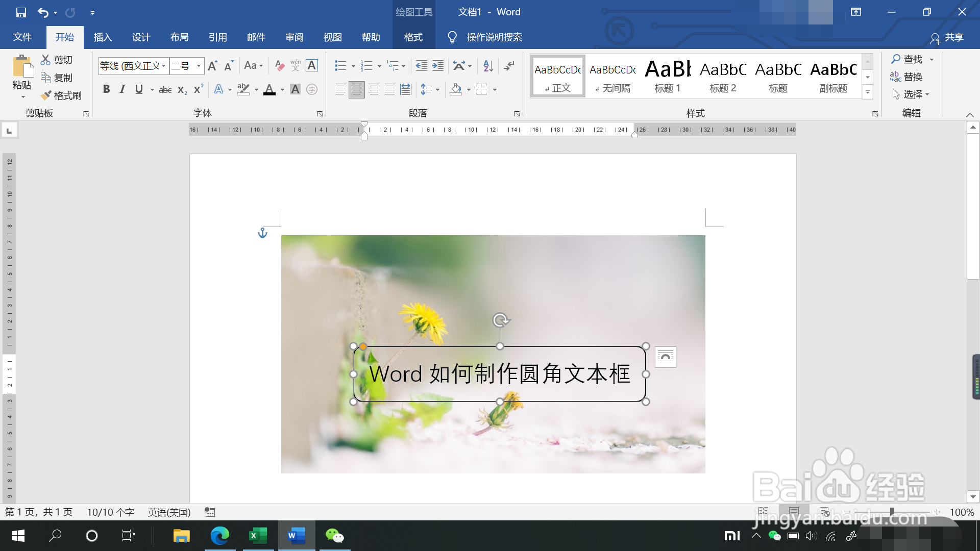Click the anchor icon left of the picture
The image size is (980, 551).
pos(262,233)
